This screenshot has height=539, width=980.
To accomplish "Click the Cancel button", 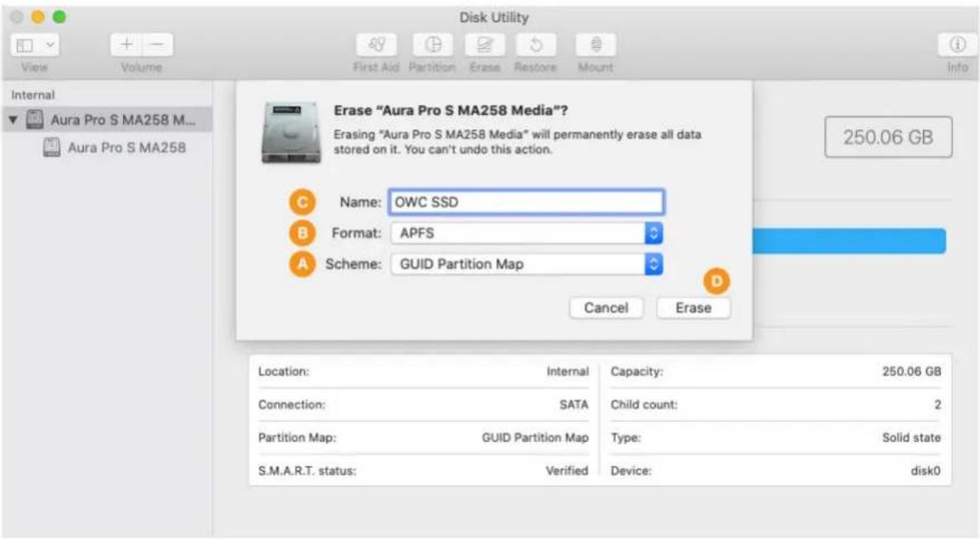I will pos(606,308).
